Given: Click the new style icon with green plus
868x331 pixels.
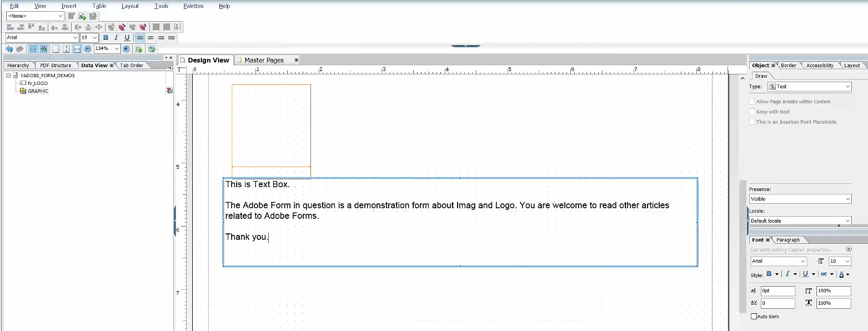Looking at the screenshot, I should [82, 16].
